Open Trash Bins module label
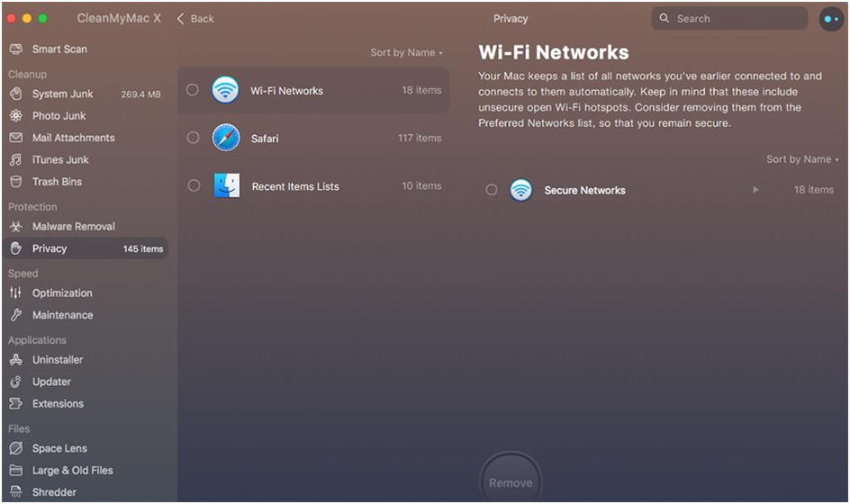850x504 pixels. pyautogui.click(x=57, y=182)
